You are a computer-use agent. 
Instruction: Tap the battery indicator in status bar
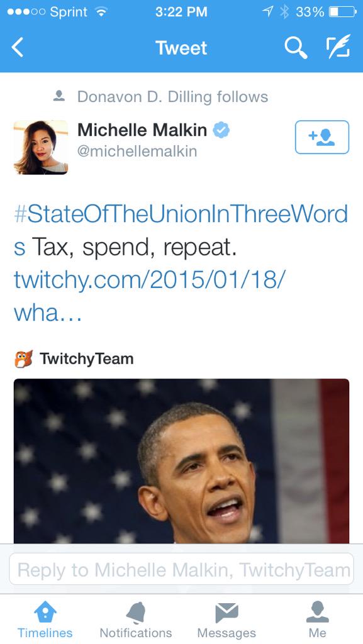(343, 12)
